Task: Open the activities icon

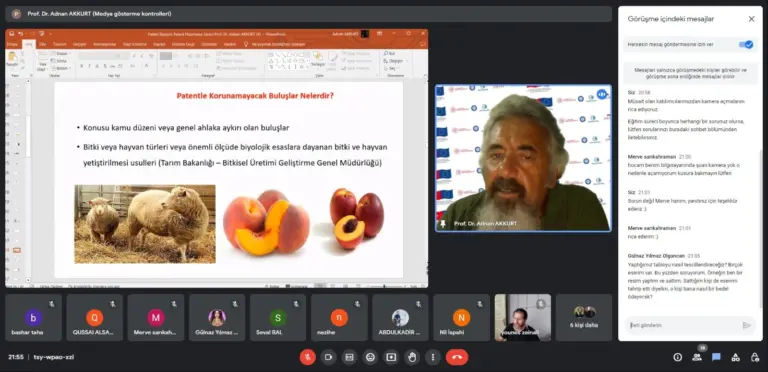Action: click(x=735, y=357)
